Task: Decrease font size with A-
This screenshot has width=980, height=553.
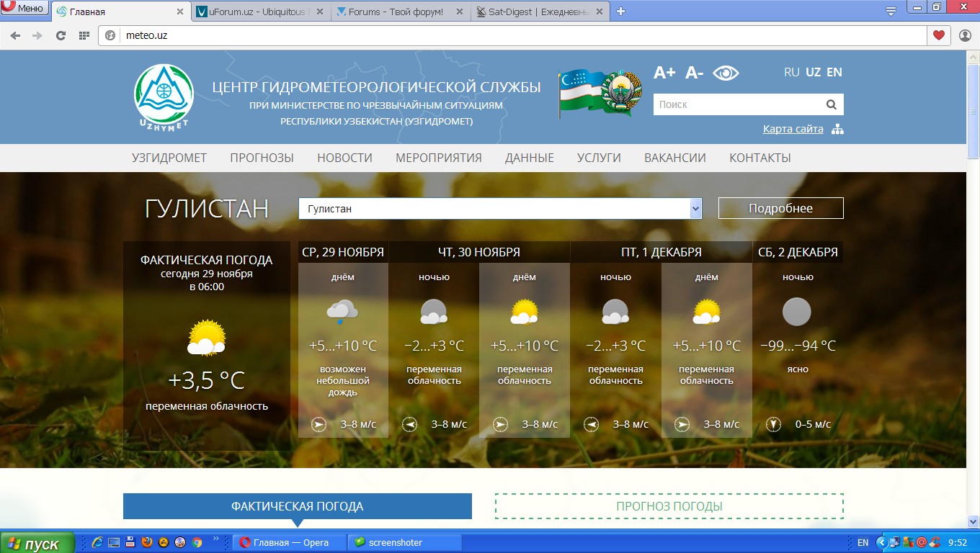Action: click(694, 73)
